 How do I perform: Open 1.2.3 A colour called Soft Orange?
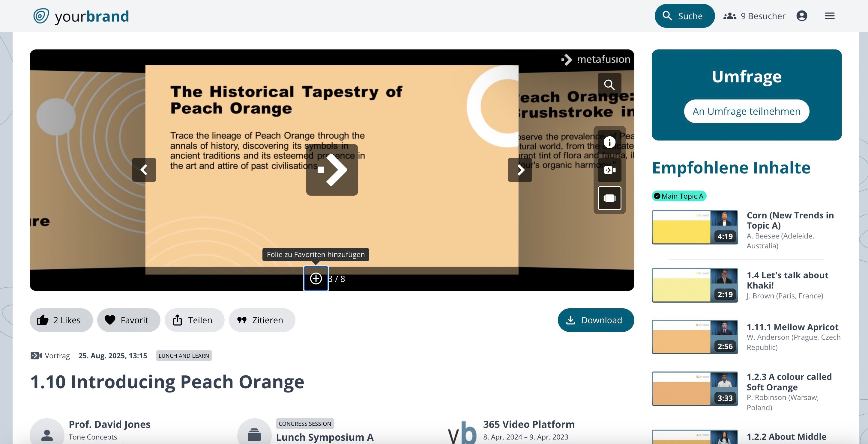coord(789,382)
